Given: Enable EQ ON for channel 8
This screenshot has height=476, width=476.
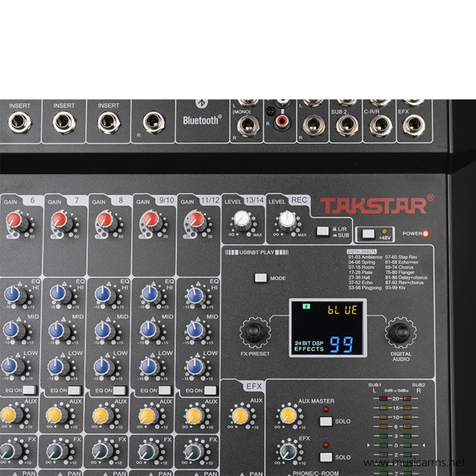Looking at the screenshot, I should pos(119,390).
